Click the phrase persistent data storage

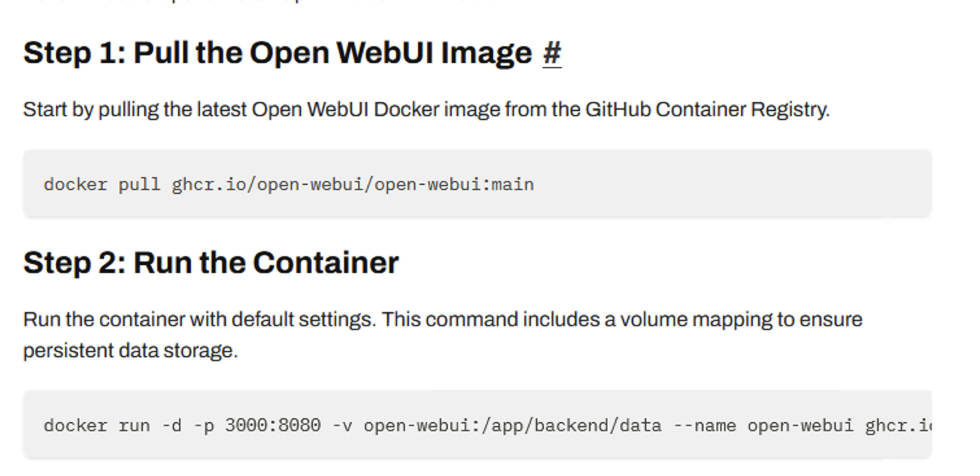coord(130,351)
